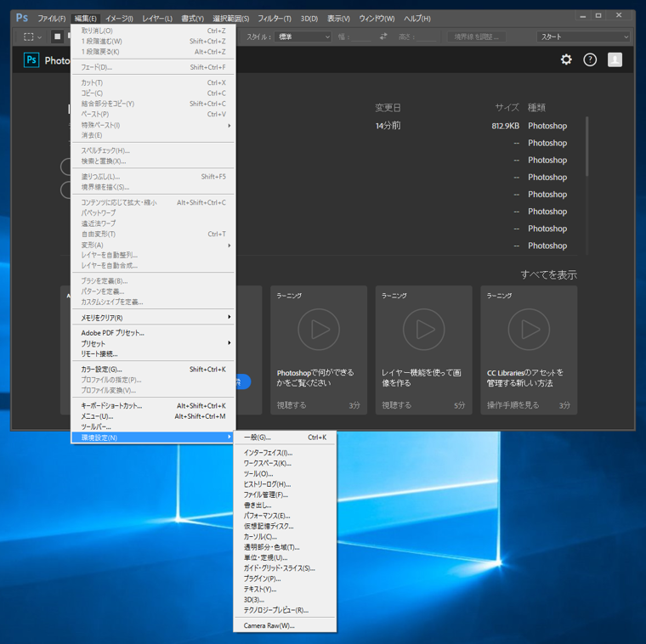Screen dimensions: 646x644
Task: Click 操作手順を見る on CC Libraries card
Action: pos(513,405)
